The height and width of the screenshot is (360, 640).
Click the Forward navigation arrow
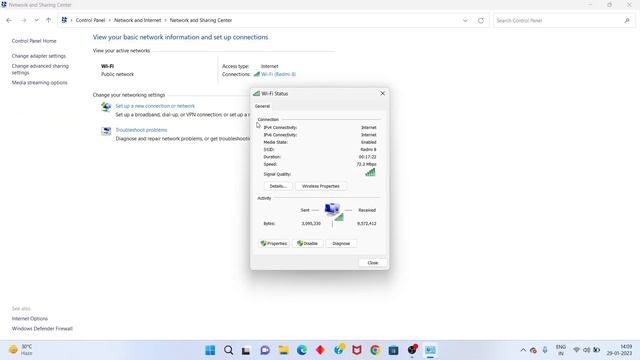click(x=23, y=20)
